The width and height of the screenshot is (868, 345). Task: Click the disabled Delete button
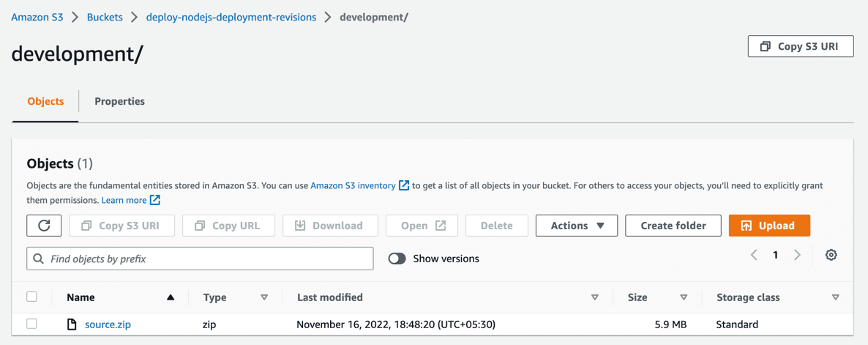click(496, 226)
